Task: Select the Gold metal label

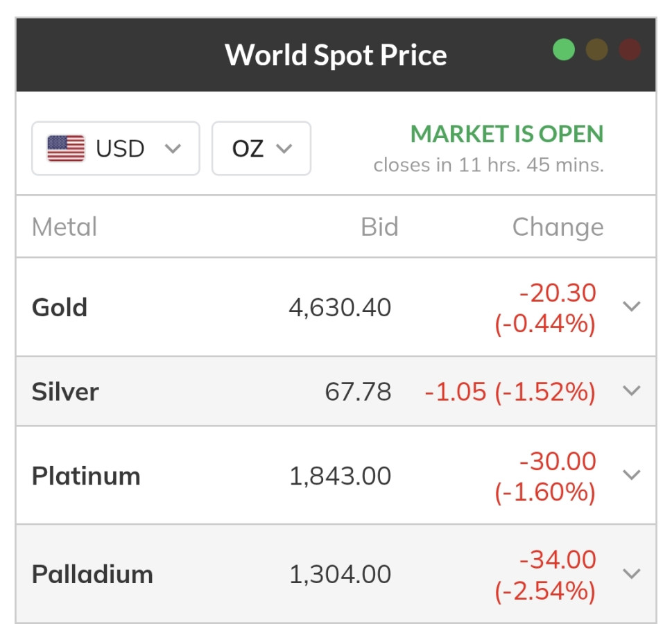Action: [60, 307]
